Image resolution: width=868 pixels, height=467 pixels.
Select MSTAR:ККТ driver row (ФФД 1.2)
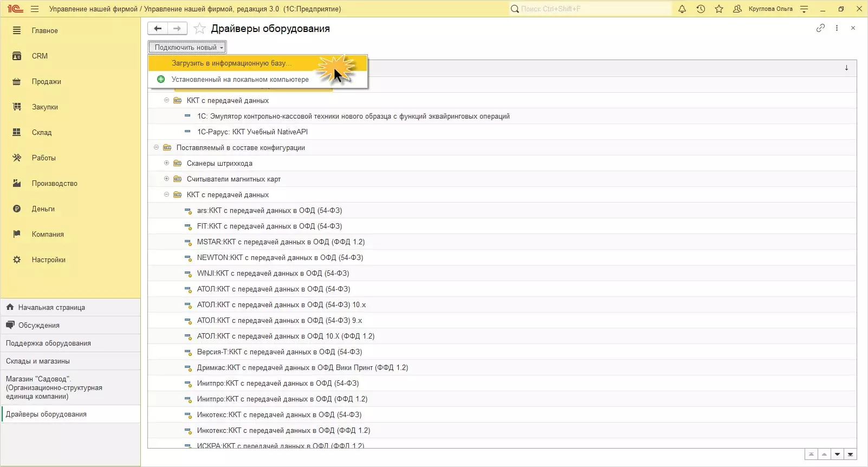[x=502, y=242]
